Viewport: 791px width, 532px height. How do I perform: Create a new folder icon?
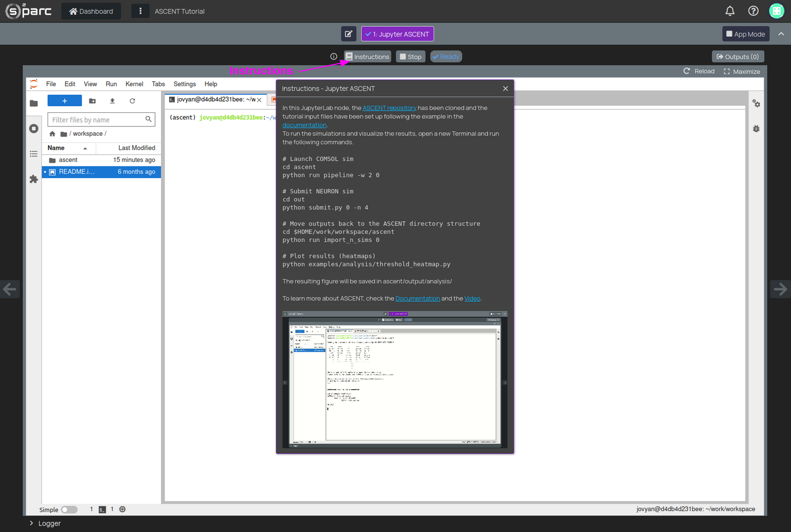[92, 101]
